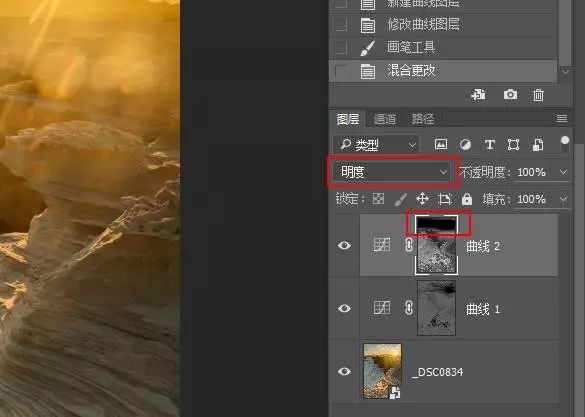This screenshot has width=585, height=417.
Task: Hide the 曲线 2 layer
Action: pos(344,245)
